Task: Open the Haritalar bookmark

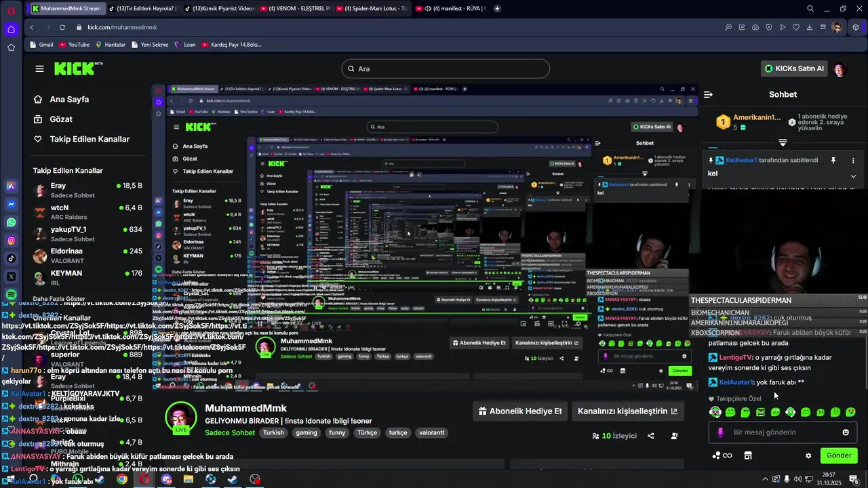Action: click(x=111, y=45)
